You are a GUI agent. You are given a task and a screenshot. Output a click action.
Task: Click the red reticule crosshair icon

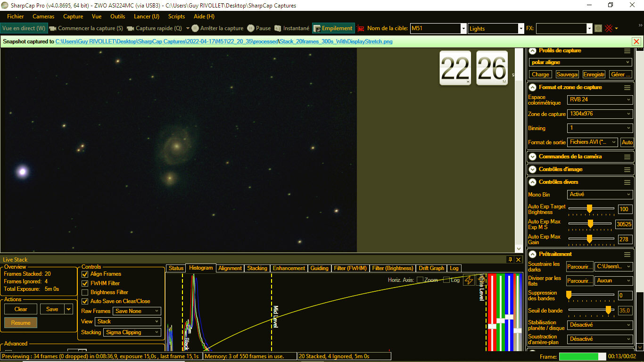pyautogui.click(x=609, y=28)
